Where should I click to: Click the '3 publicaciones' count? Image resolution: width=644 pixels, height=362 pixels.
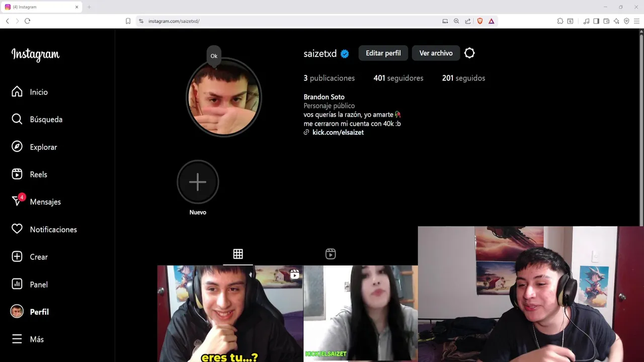(329, 78)
